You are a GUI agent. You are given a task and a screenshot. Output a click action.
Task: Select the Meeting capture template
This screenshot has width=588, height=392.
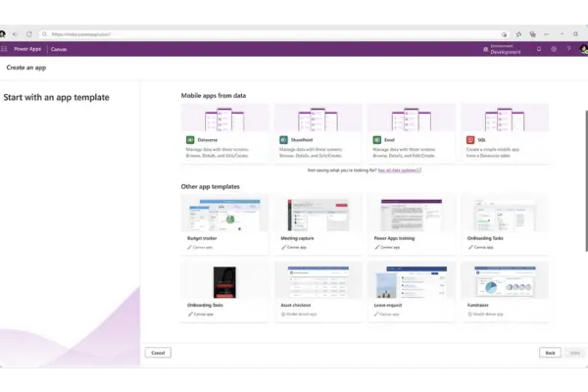point(318,224)
